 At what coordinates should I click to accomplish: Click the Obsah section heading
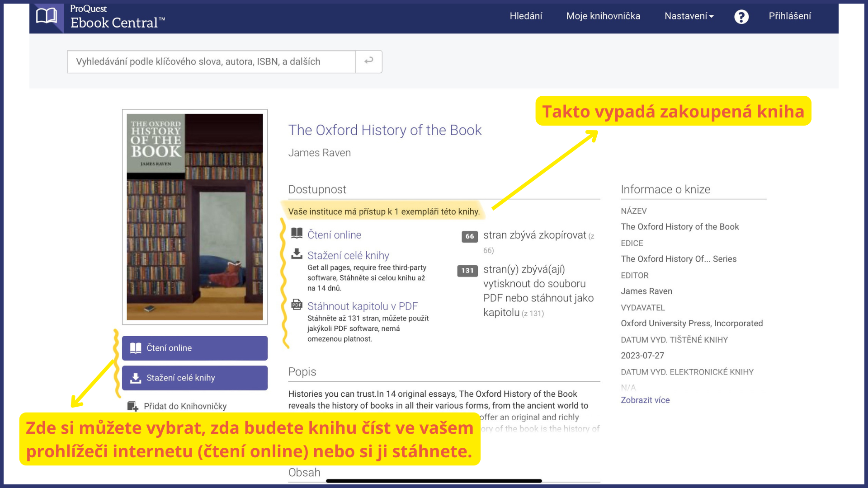[304, 473]
